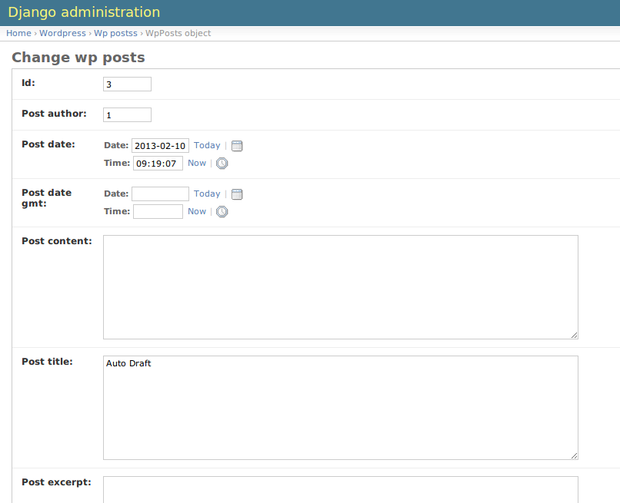The width and height of the screenshot is (620, 503).
Task: Go to Home in the breadcrumb
Action: click(18, 33)
